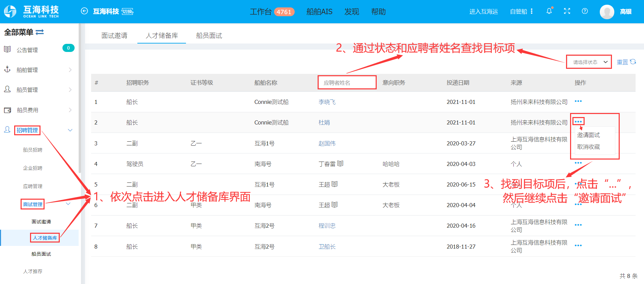Collapse the 面试管理 submenu chevron
This screenshot has height=284, width=644.
68,204
